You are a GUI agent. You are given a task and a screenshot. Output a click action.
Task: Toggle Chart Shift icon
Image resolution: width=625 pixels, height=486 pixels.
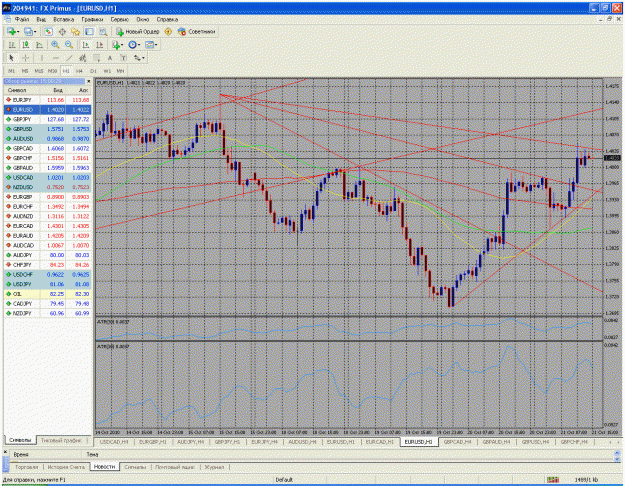click(x=99, y=45)
